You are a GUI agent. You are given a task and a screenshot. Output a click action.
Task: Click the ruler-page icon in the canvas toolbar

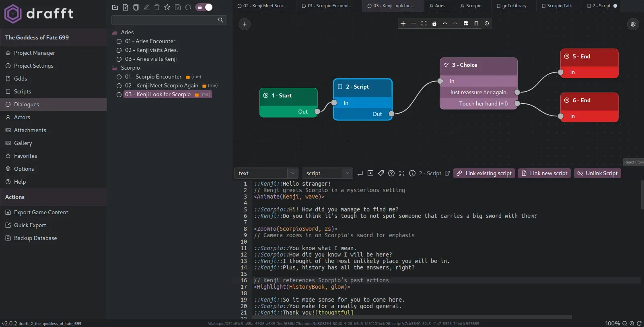tap(476, 23)
